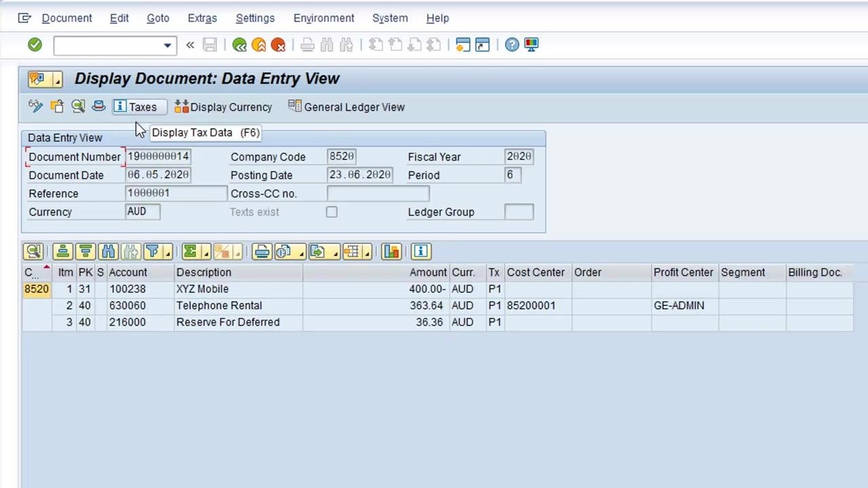Expand the layout selection dropdown arrow
Viewport: 868px width, 488px height.
(x=367, y=252)
